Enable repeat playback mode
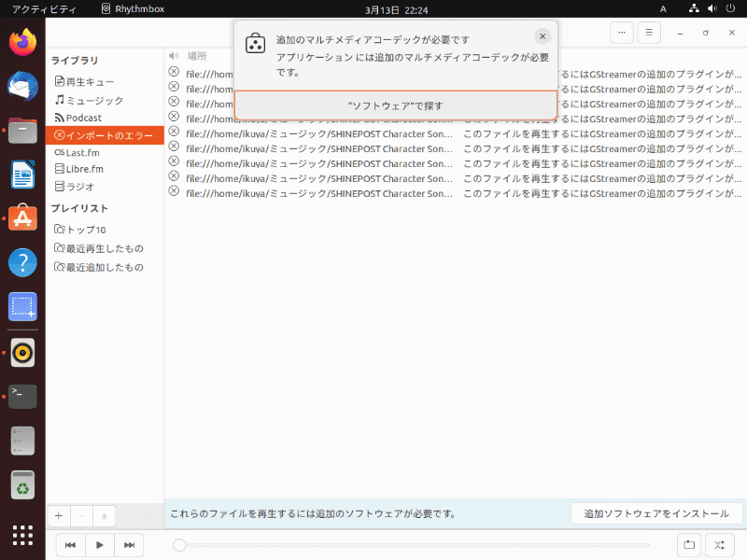The width and height of the screenshot is (747, 560). [689, 545]
